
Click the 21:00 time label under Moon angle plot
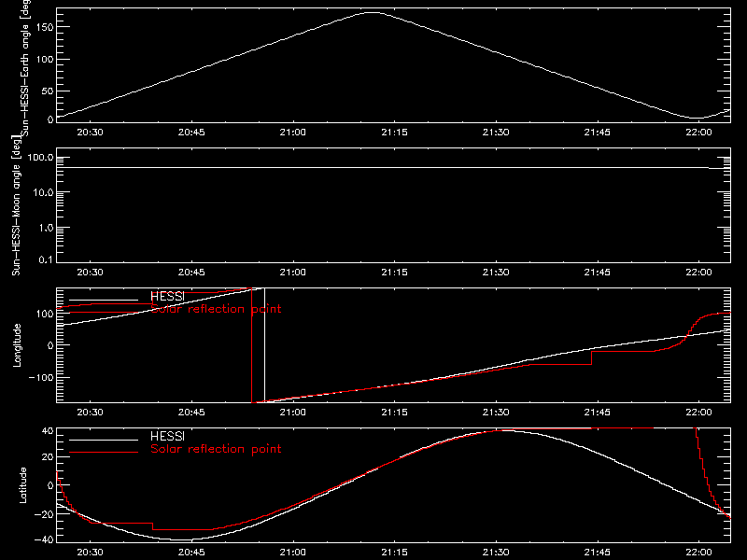pyautogui.click(x=293, y=273)
